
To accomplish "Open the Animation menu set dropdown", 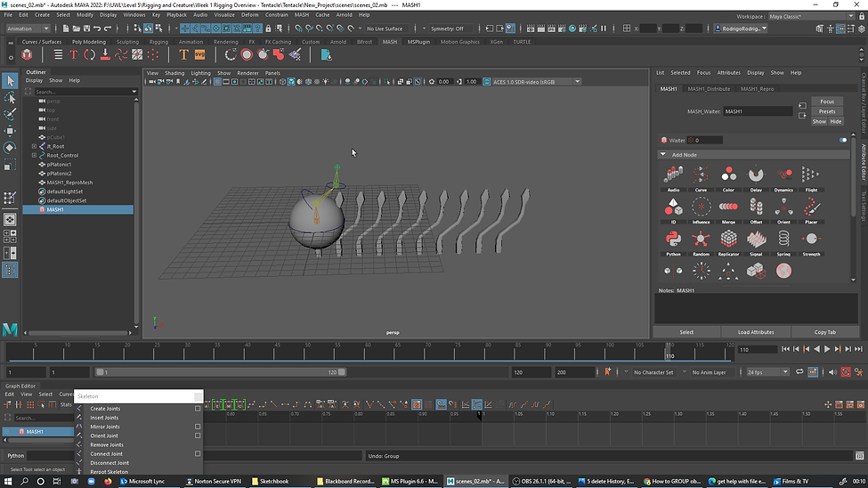I will click(x=28, y=28).
